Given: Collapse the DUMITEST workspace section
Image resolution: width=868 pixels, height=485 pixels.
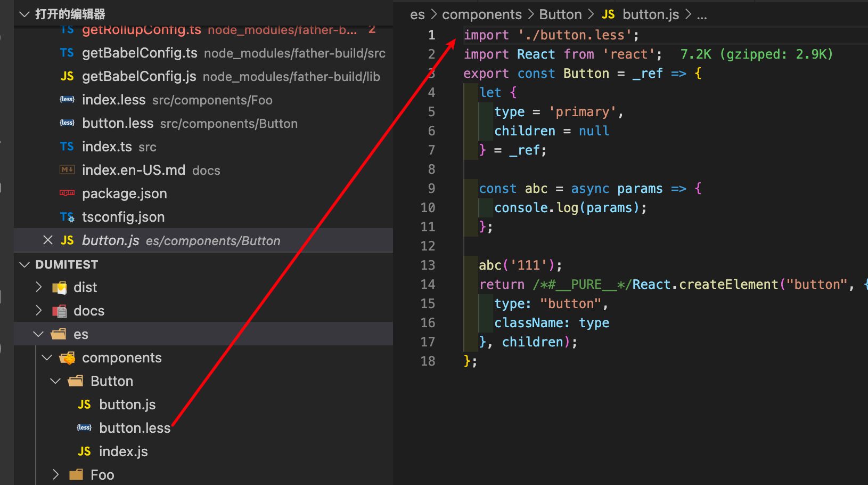Looking at the screenshot, I should [x=24, y=264].
